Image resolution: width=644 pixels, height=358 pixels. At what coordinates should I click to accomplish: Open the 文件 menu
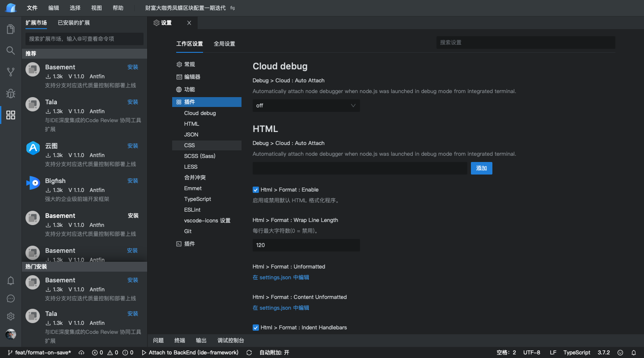coord(32,8)
